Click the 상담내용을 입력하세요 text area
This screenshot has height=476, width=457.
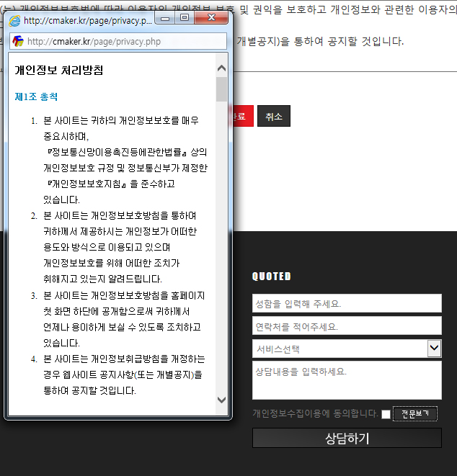(x=347, y=382)
